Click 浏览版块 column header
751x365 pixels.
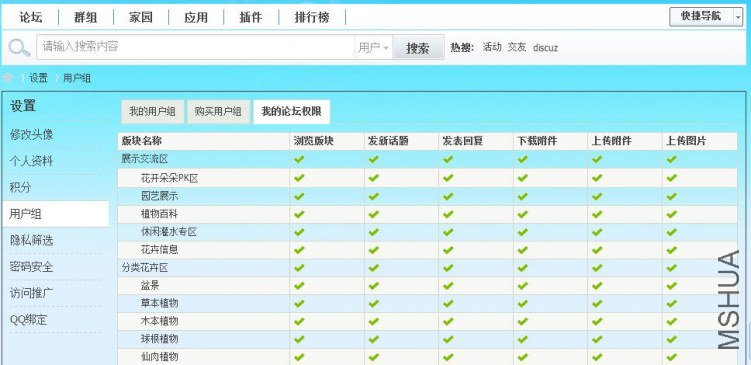tap(314, 141)
